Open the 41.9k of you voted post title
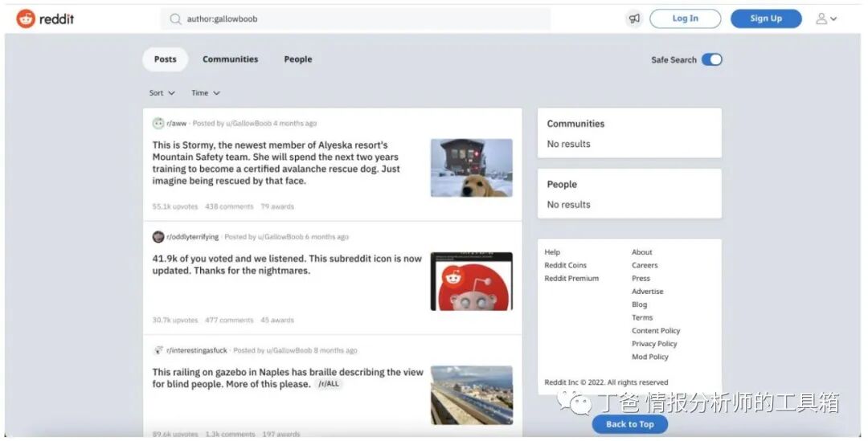This screenshot has width=868, height=441. (287, 264)
